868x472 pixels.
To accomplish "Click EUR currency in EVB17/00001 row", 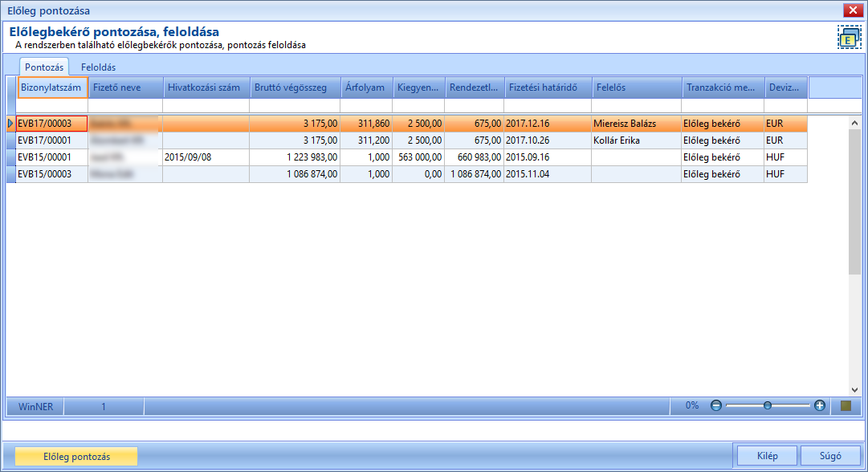I will (785, 140).
